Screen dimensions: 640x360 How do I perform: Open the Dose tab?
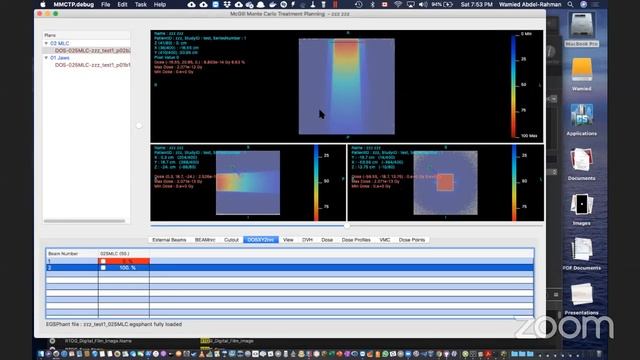click(327, 240)
